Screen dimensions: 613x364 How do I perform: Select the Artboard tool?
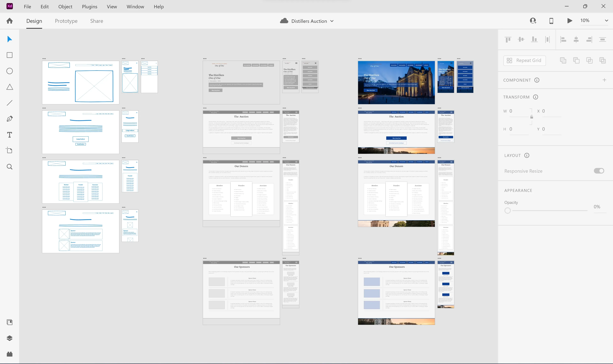tap(10, 150)
